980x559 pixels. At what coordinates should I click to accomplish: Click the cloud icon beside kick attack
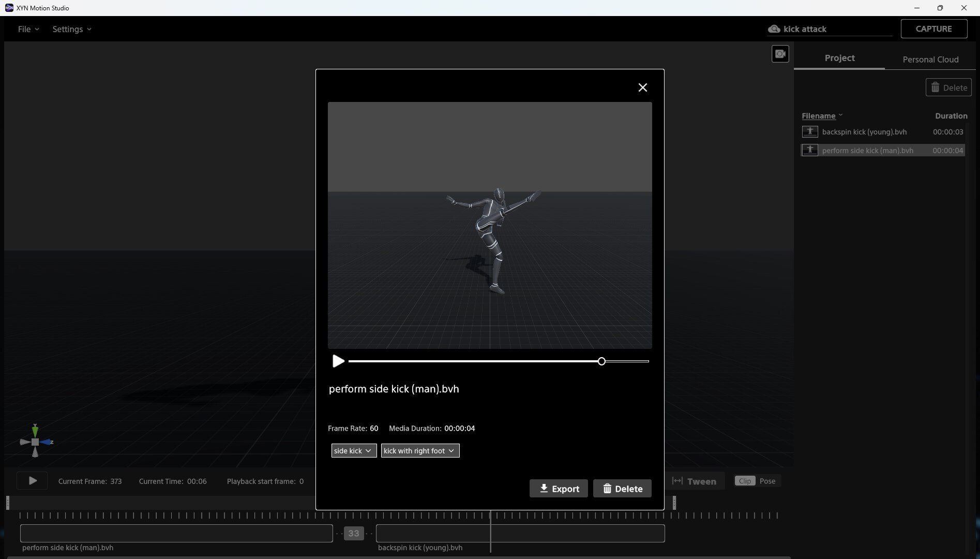(774, 29)
